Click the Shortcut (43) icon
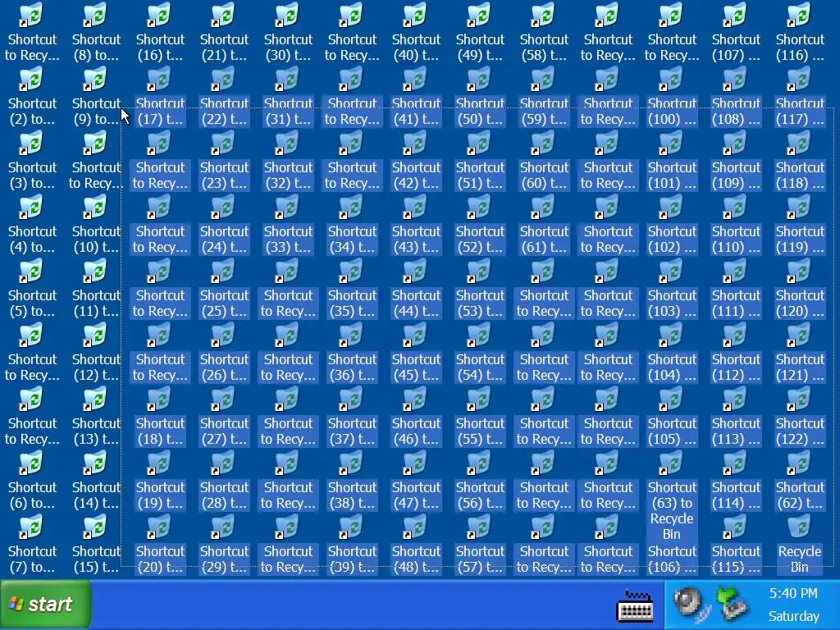Image resolution: width=840 pixels, height=630 pixels. point(416,207)
